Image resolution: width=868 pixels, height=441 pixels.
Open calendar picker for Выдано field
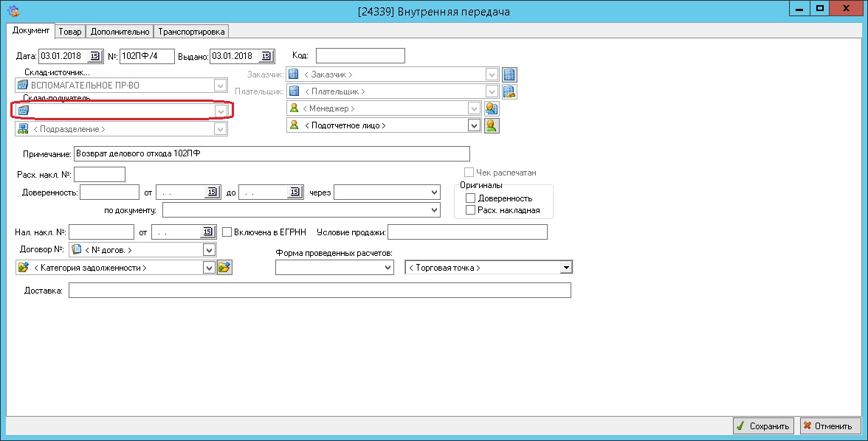click(267, 56)
